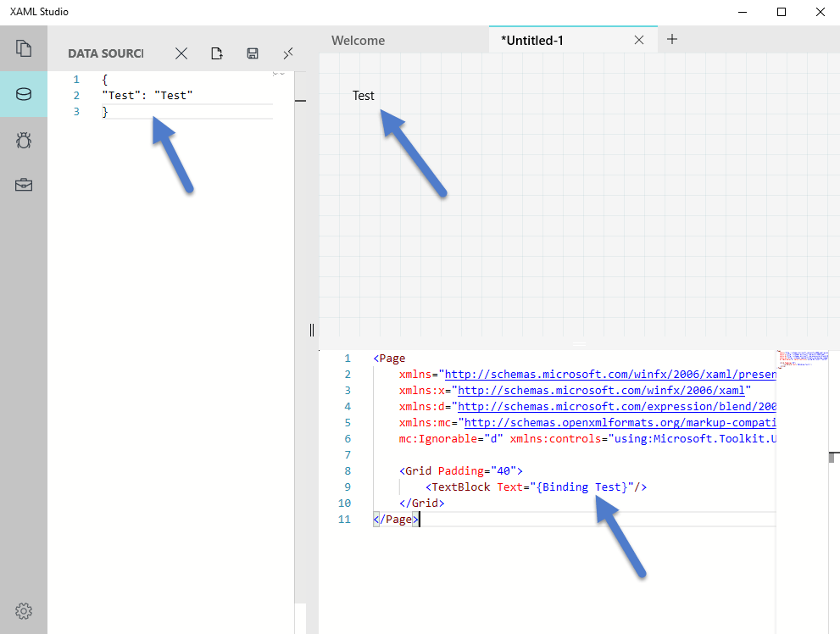Open the Documents pane in sidebar
This screenshot has width=840, height=634.
point(24,47)
